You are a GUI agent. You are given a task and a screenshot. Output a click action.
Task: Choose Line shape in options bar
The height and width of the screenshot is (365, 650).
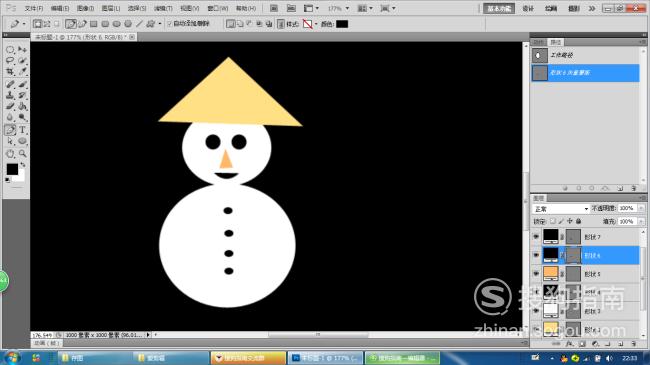point(140,24)
